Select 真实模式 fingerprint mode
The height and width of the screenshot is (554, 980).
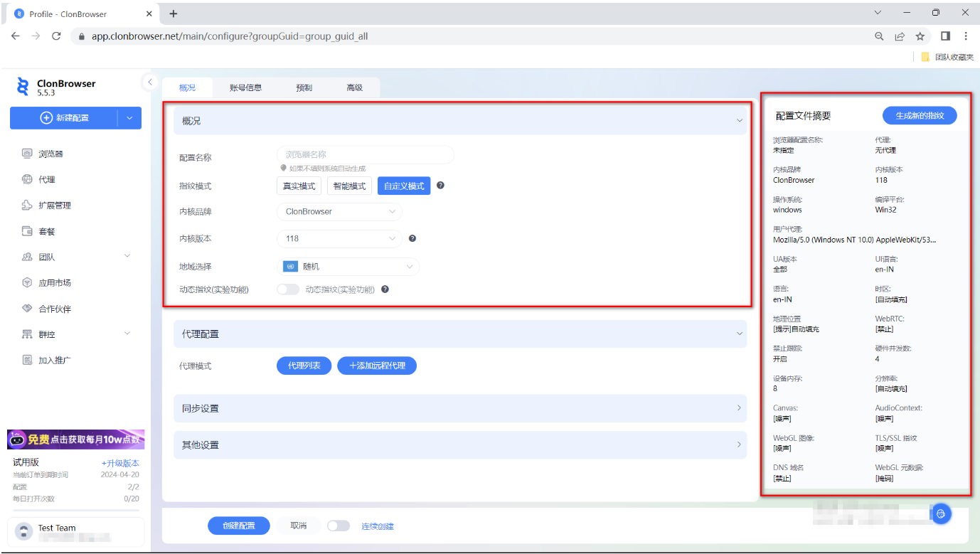[299, 186]
